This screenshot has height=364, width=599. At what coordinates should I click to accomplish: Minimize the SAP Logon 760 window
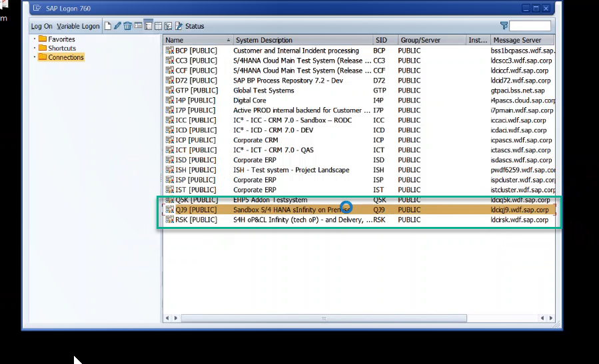coord(526,9)
